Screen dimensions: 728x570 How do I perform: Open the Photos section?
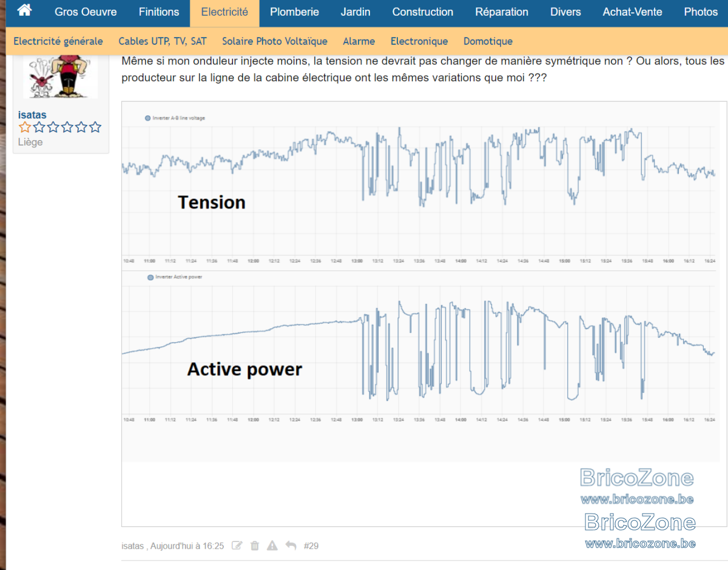tap(701, 12)
